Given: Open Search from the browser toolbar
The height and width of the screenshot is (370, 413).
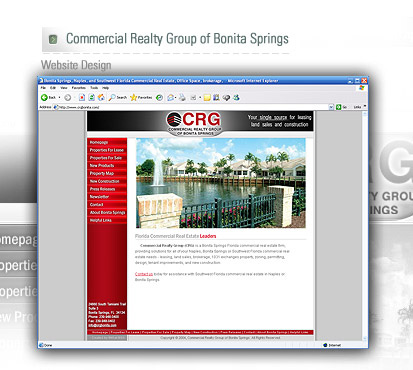Looking at the screenshot, I should tap(118, 97).
